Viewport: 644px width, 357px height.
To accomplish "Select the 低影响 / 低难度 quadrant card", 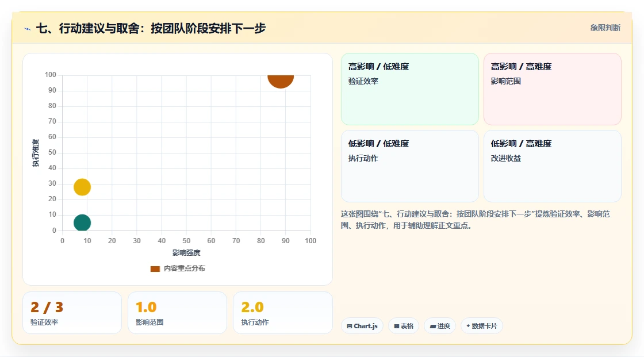I will 409,166.
